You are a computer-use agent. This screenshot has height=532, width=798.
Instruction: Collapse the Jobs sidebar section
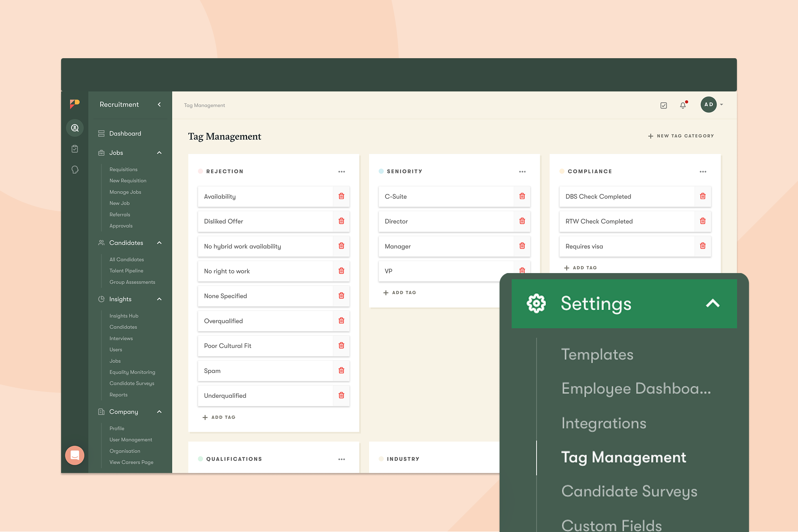pyautogui.click(x=159, y=153)
